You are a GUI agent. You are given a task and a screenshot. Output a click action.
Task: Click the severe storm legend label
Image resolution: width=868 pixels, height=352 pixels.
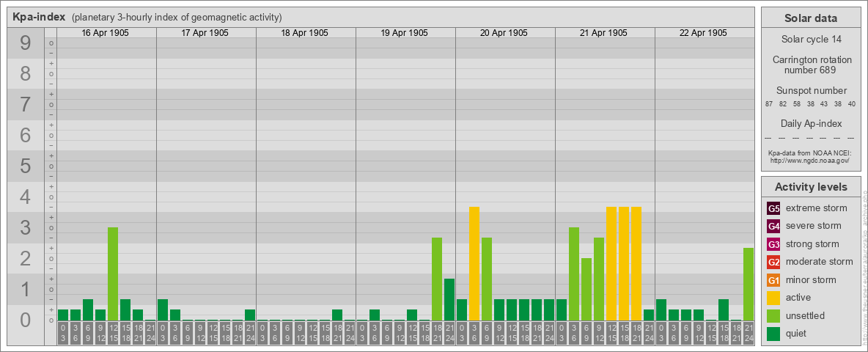(x=814, y=226)
